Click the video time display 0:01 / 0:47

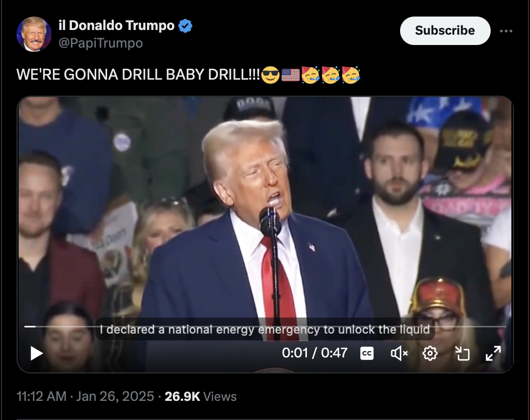point(315,353)
